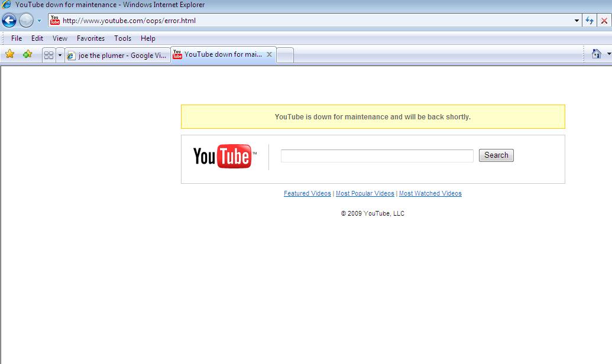The height and width of the screenshot is (364, 612).
Task: Open the Tools menu
Action: tap(122, 38)
